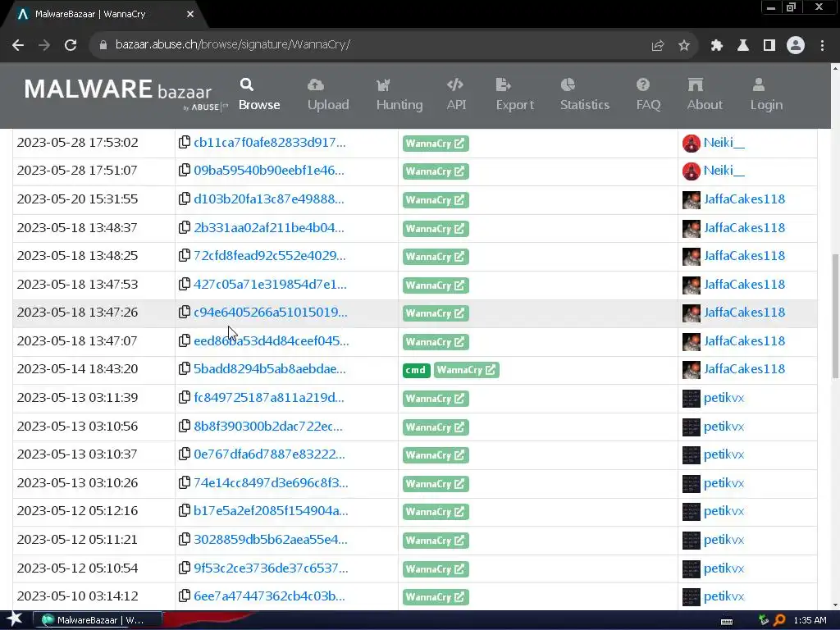Click petikvx avatar in 05:12:16 row
Viewport: 840px width, 630px height.
691,512
